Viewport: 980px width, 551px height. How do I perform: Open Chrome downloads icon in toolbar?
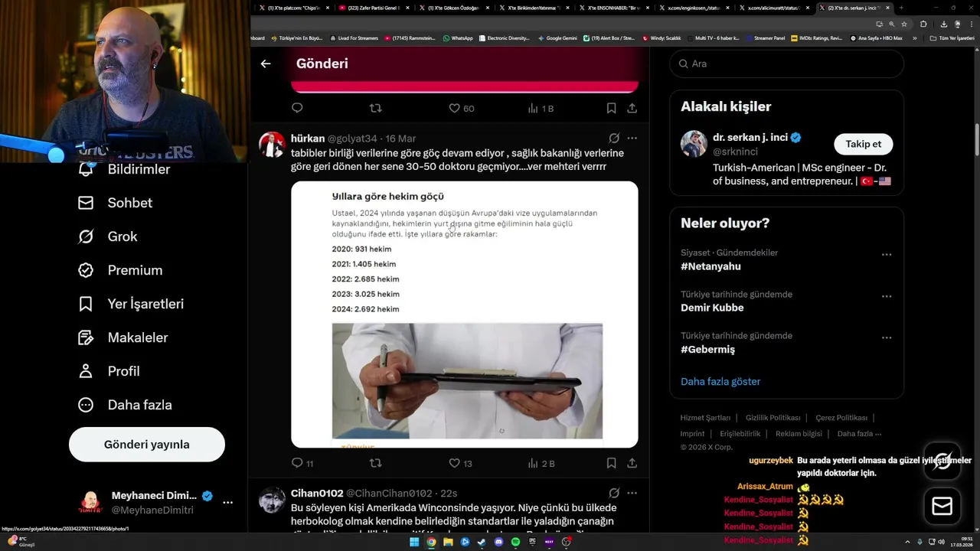click(943, 24)
